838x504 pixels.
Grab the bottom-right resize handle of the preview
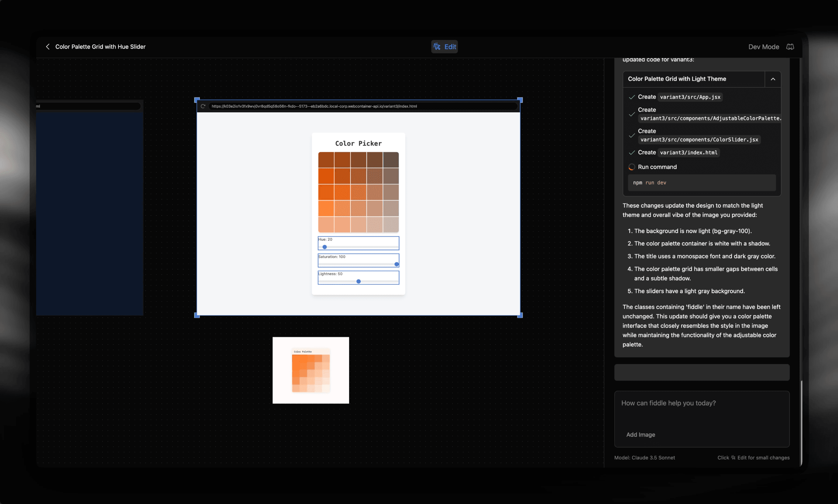click(x=520, y=315)
